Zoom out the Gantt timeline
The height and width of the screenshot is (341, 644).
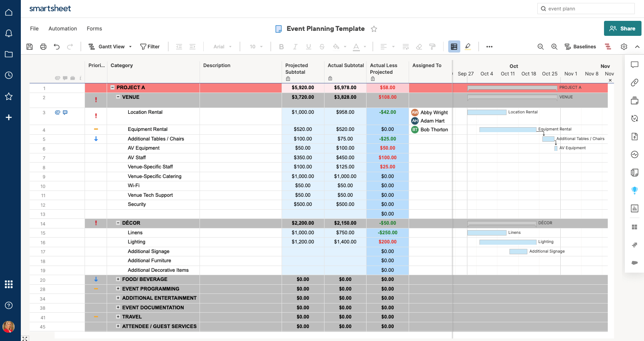point(540,47)
